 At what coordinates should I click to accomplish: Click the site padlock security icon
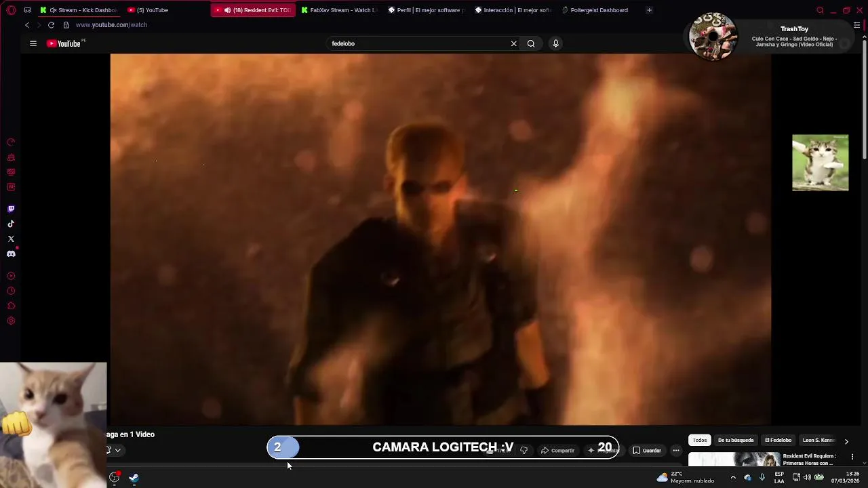pos(66,25)
